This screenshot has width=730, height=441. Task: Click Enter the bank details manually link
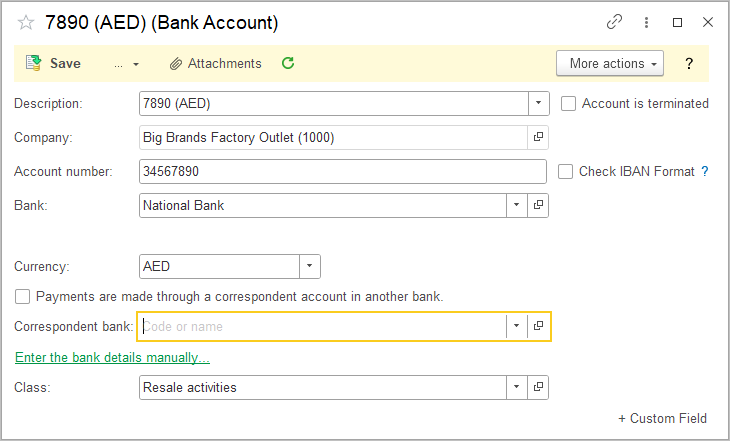112,358
